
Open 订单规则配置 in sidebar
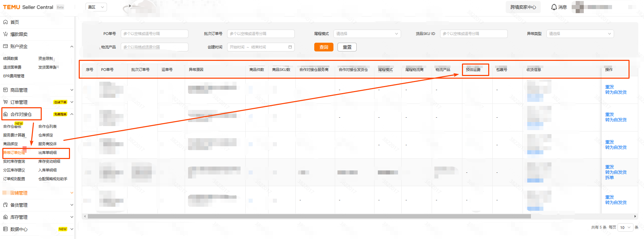pyautogui.click(x=14, y=179)
